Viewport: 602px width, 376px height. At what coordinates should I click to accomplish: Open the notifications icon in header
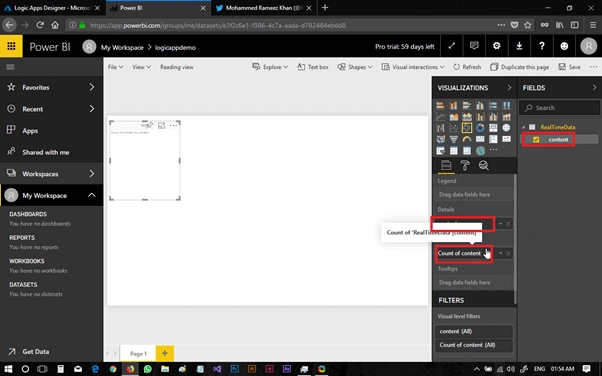click(x=474, y=46)
